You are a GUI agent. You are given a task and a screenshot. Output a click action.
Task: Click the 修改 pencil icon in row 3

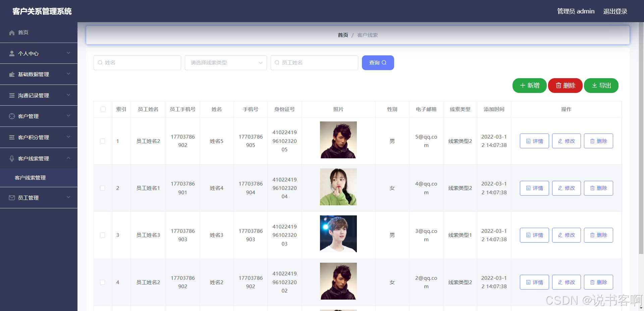[x=560, y=235]
